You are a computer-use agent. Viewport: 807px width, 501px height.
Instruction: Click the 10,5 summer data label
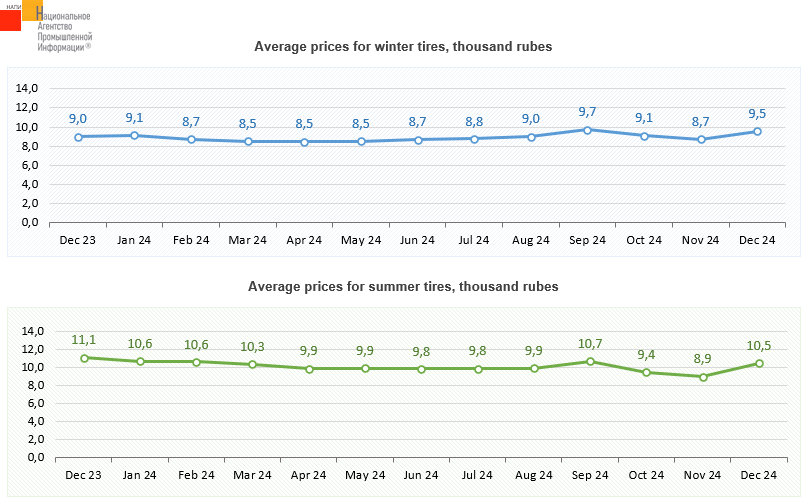click(x=759, y=346)
